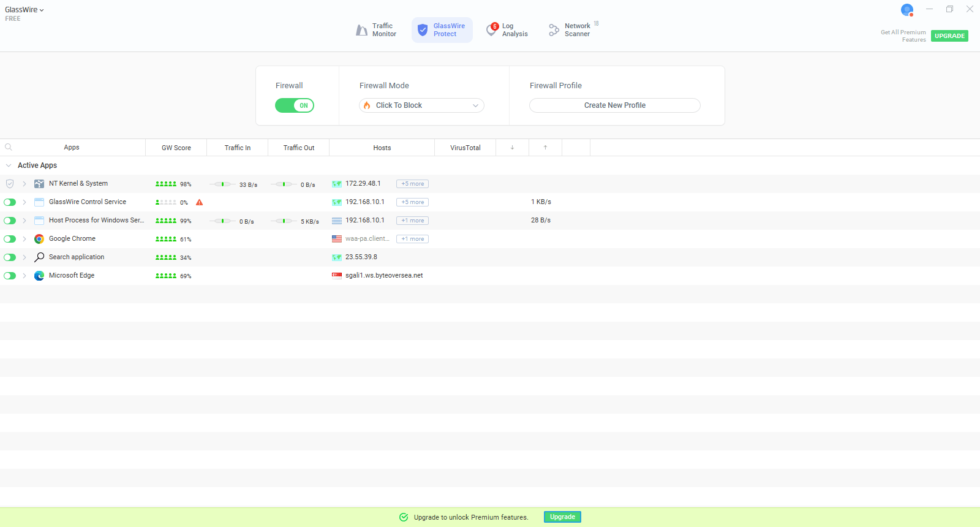This screenshot has height=527, width=980.
Task: Click Upgrade button in bottom banner
Action: [562, 517]
